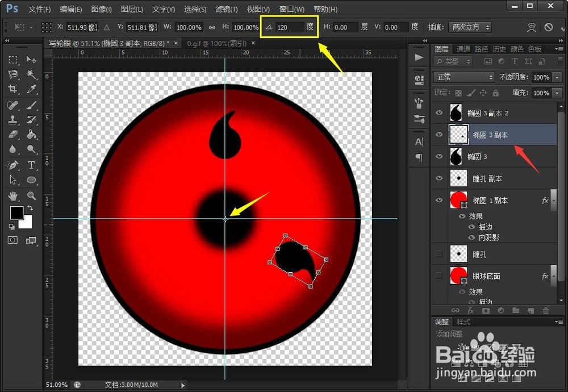Select the Lasso tool
Viewport: 568px width, 392px height.
pyautogui.click(x=13, y=74)
